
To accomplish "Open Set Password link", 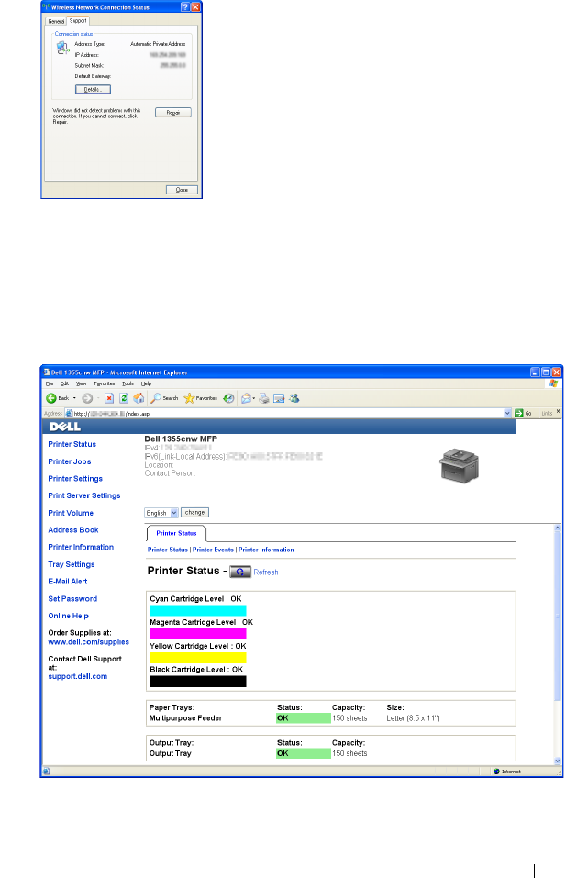I will [72, 598].
